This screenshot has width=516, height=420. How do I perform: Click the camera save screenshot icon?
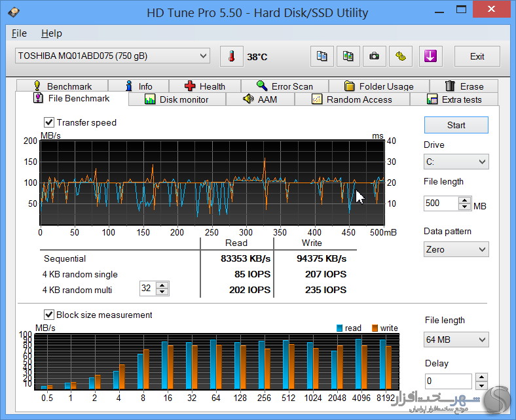click(374, 56)
